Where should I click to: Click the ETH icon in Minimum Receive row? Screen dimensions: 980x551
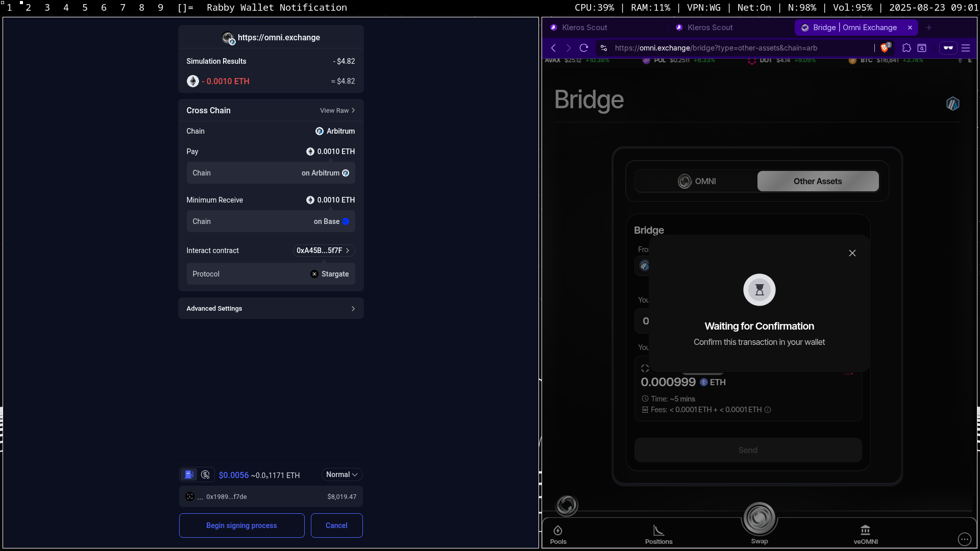tap(310, 200)
